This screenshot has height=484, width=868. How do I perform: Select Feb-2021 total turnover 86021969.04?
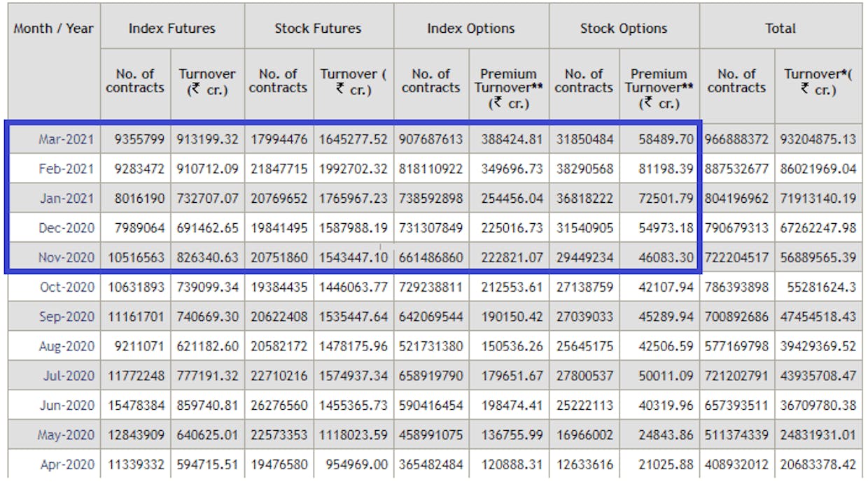point(819,169)
